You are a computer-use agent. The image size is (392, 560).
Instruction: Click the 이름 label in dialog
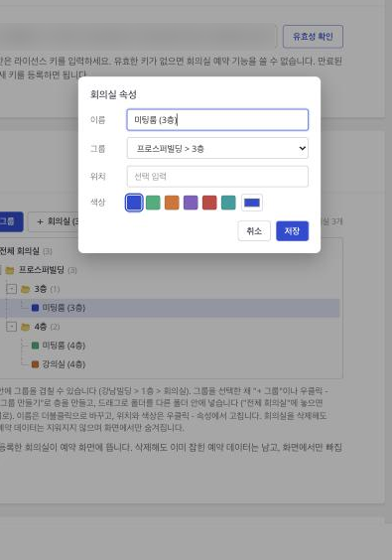[98, 119]
